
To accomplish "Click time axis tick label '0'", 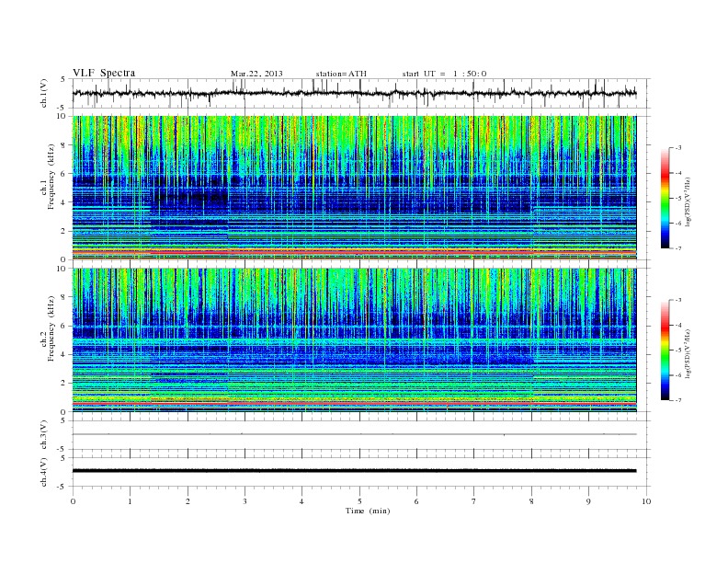I will [x=73, y=501].
